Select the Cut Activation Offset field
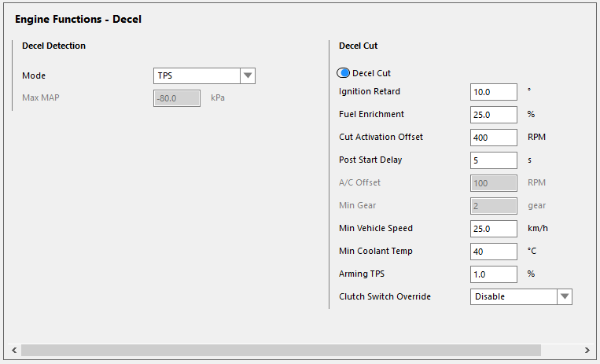 [494, 138]
